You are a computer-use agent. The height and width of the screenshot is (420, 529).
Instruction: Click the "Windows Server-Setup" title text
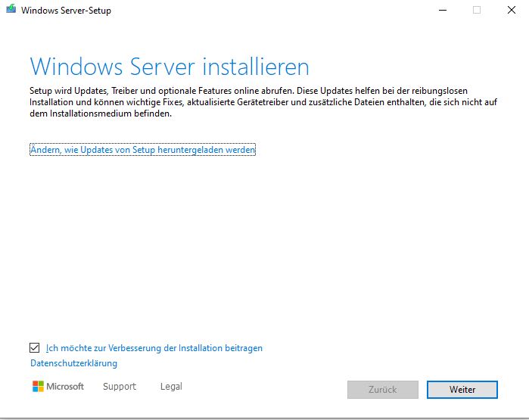pyautogui.click(x=67, y=11)
